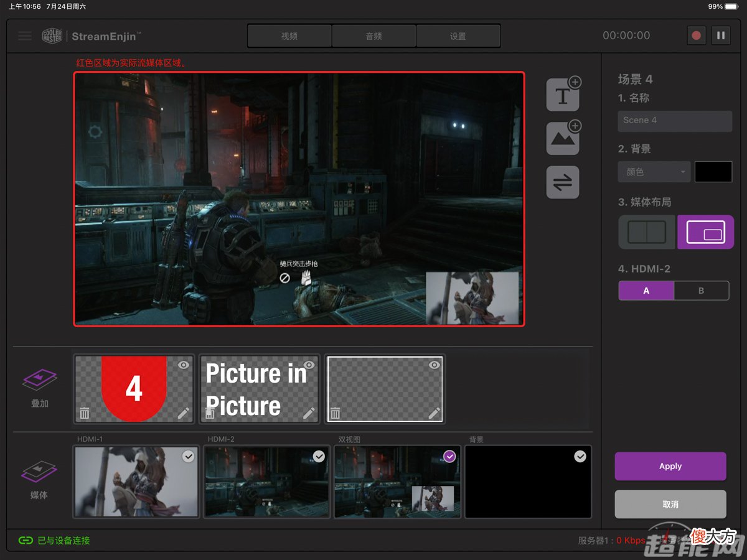Delete the empty third overlay
The image size is (747, 560).
click(x=335, y=413)
